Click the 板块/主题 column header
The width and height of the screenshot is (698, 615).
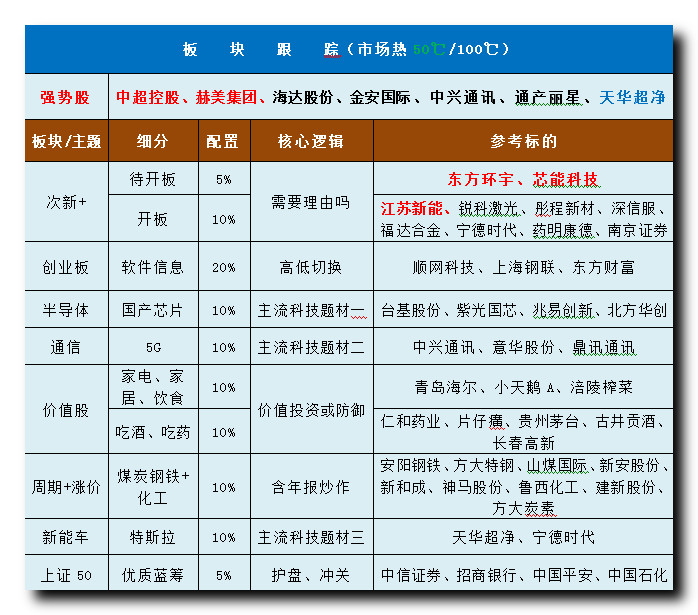point(66,141)
